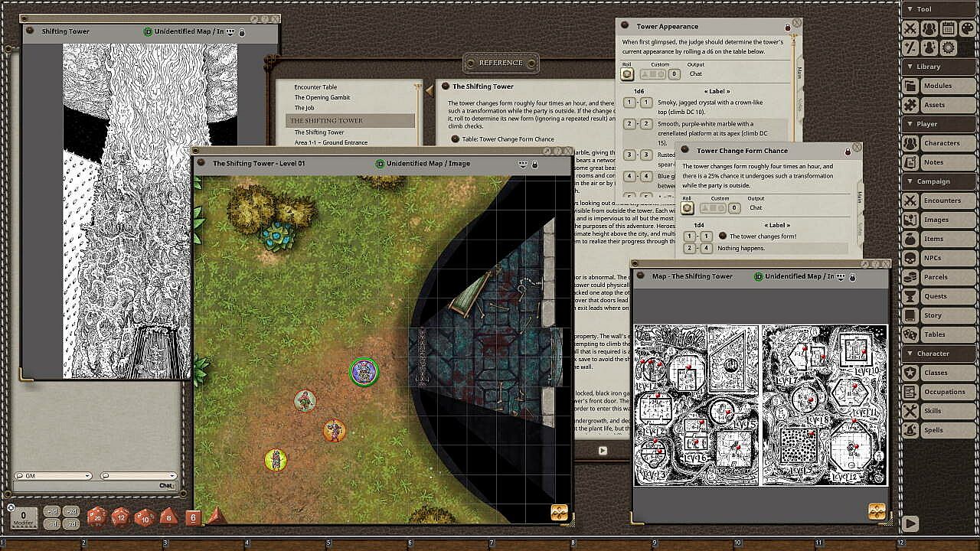Select 'The Job' in the Reference index
Viewport: 980px width, 551px height.
pos(305,108)
